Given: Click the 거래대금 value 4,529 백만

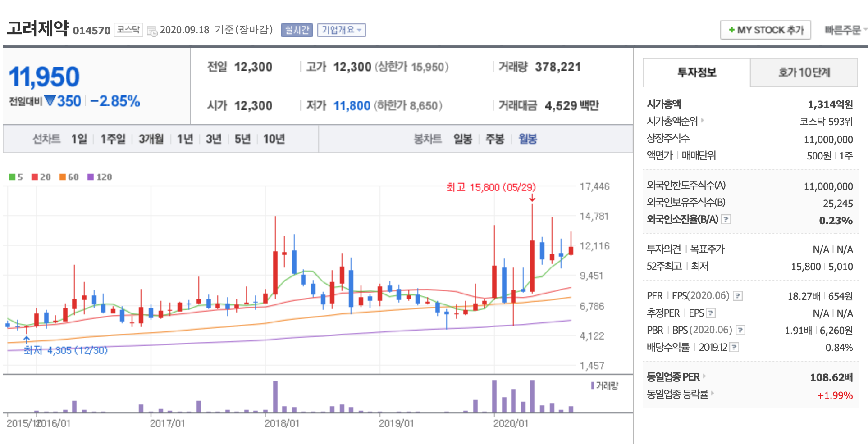Looking at the screenshot, I should (x=572, y=106).
